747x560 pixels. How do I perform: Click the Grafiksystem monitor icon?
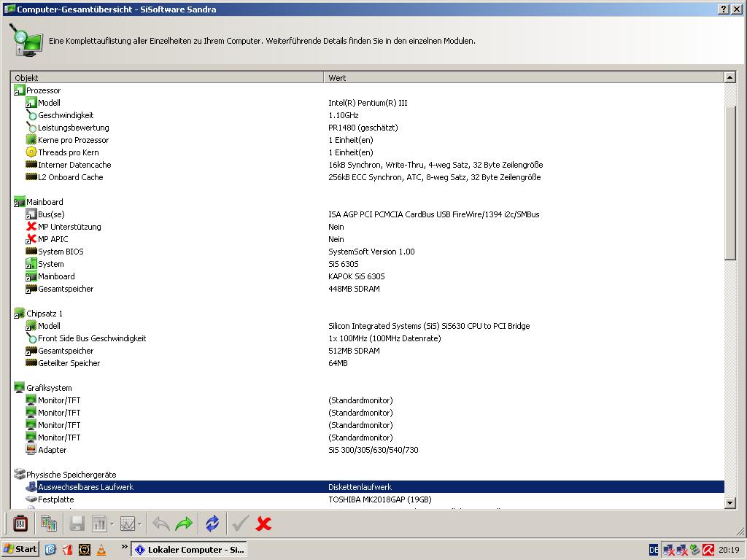(19, 387)
